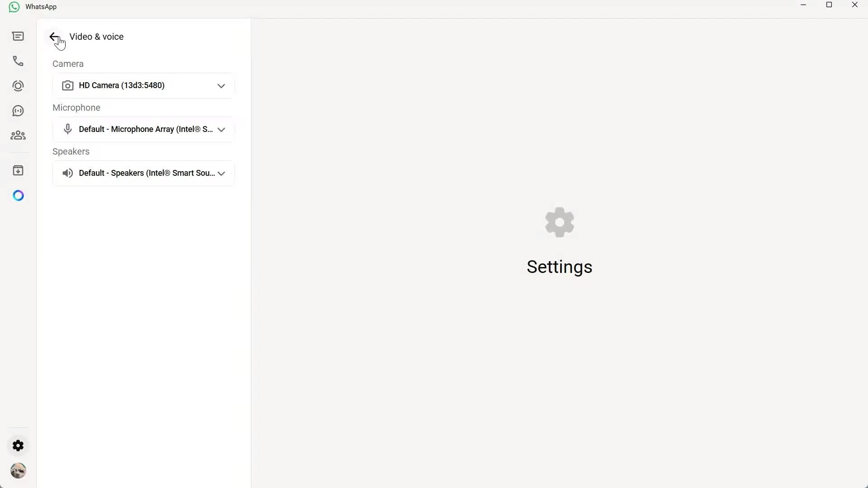This screenshot has height=488, width=868.
Task: Open the Communities section
Action: (18, 135)
